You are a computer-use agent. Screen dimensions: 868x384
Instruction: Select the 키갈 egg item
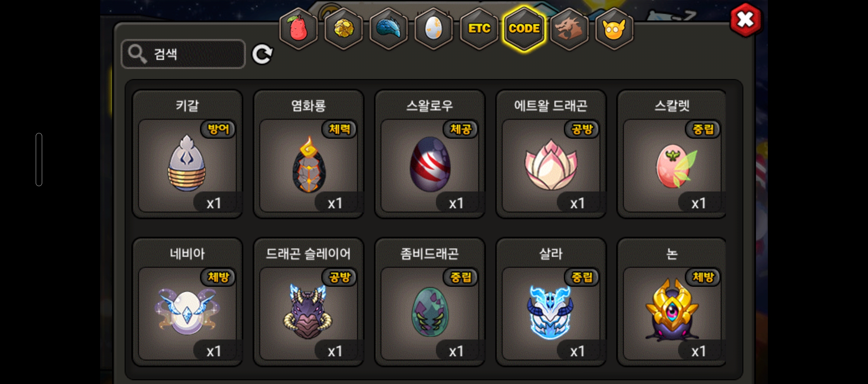pyautogui.click(x=188, y=154)
